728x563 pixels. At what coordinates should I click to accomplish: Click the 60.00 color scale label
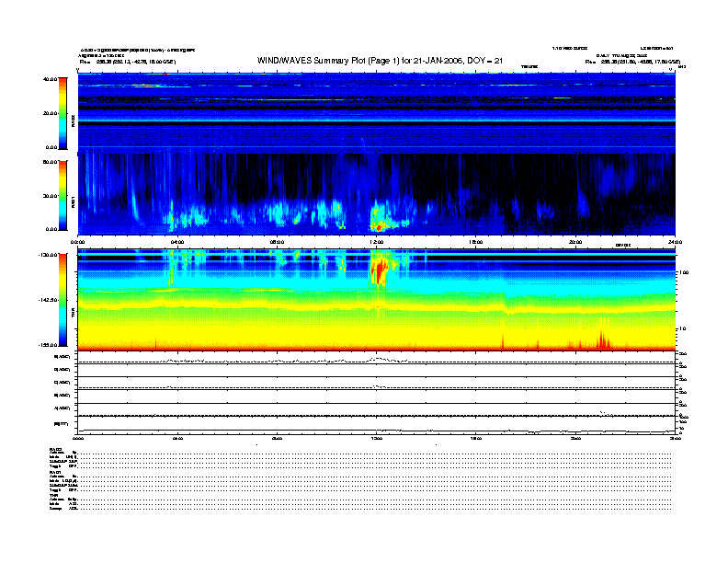(50, 162)
